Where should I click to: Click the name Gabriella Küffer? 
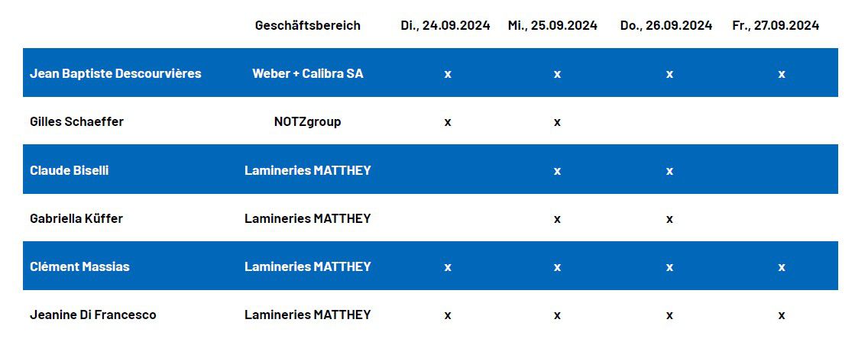[x=76, y=218]
